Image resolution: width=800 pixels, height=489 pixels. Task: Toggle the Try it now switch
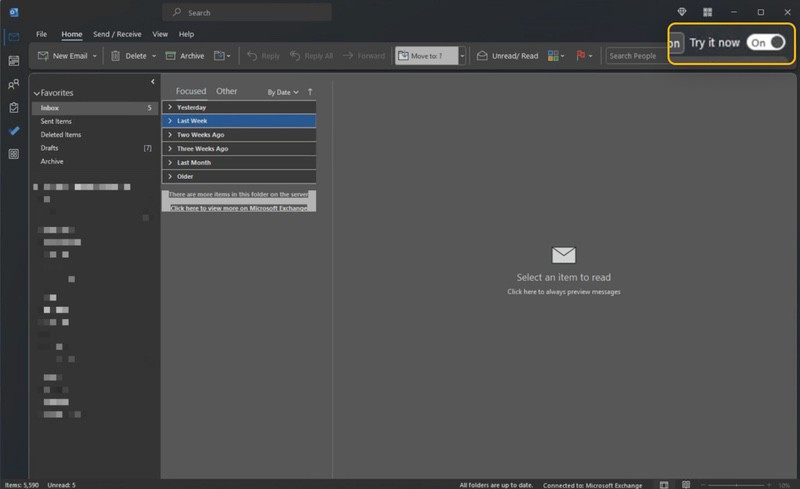(x=766, y=43)
